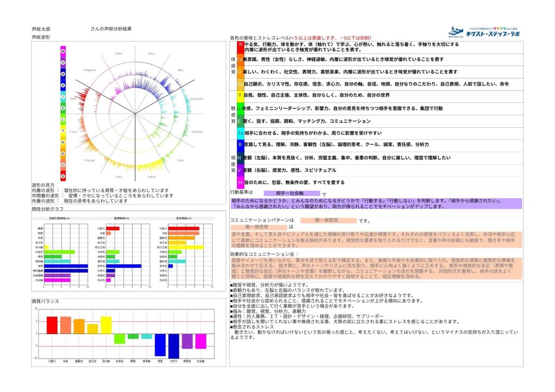Click the bullet line starting ■適性

(x=307, y=316)
